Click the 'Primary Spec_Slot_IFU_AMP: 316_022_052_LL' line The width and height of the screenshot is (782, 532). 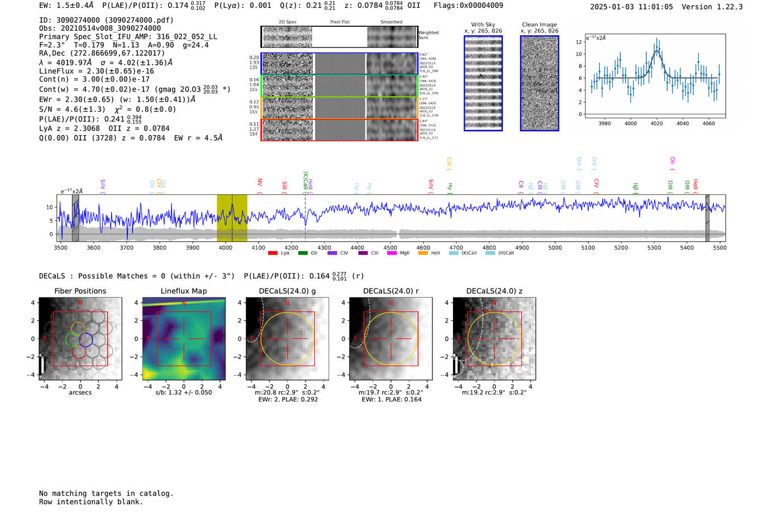pos(128,37)
